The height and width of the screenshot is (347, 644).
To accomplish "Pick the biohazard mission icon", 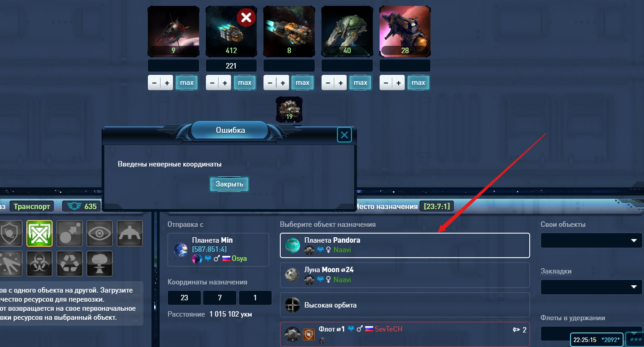I will (x=39, y=264).
